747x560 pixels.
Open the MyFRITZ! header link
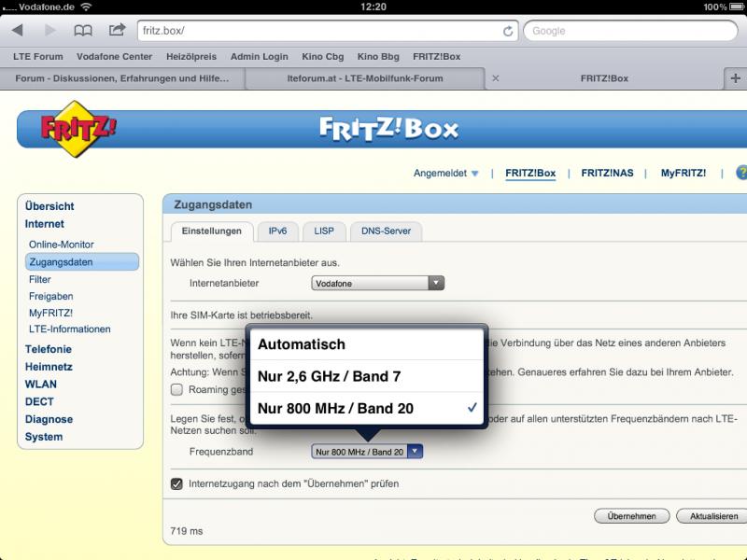[x=684, y=174]
